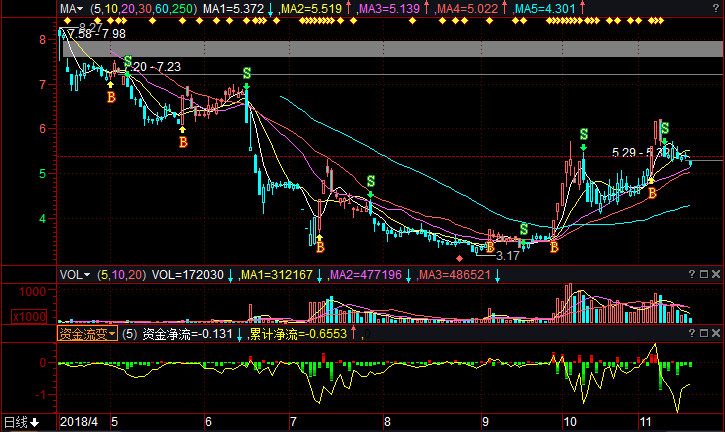This screenshot has width=725, height=432.
Task: Open the 日线 period selector
Action: (20, 423)
